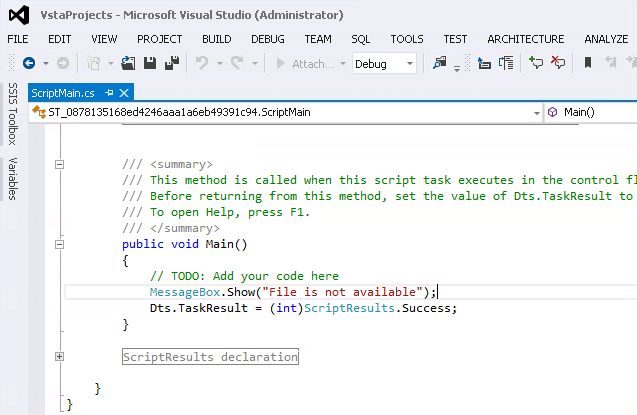637x415 pixels.
Task: Click the Save All icon
Action: click(x=171, y=63)
